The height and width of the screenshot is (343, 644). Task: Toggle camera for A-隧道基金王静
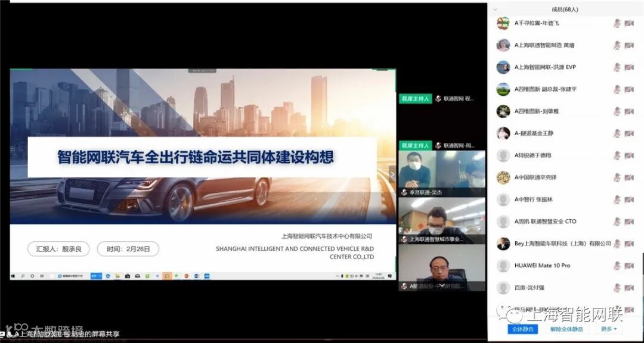629,133
